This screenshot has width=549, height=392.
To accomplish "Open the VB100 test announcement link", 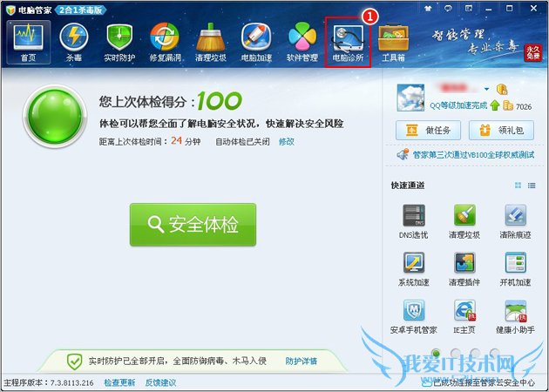I will click(473, 155).
